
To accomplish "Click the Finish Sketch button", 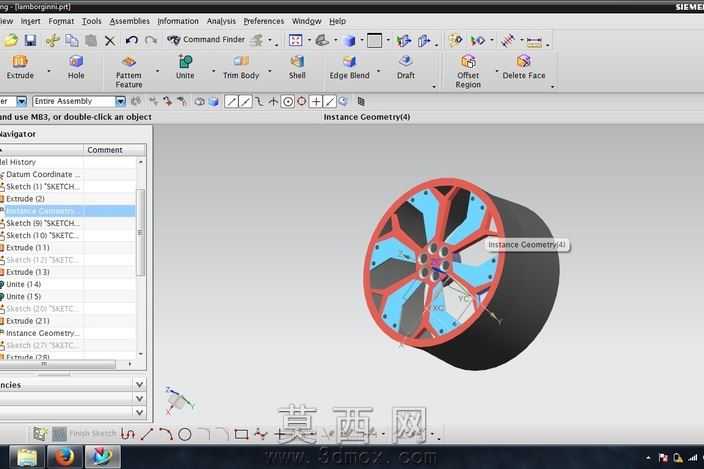I will (85, 434).
